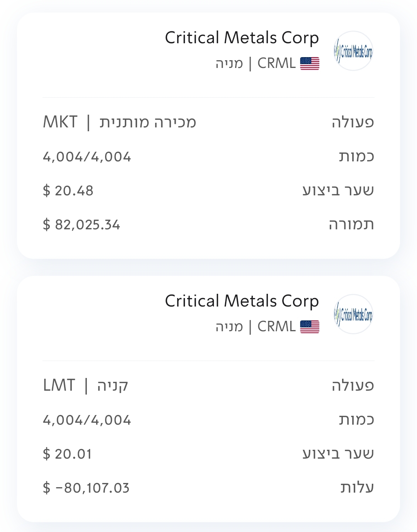This screenshot has width=417, height=532.
Task: Click the US flag in the buy order card
Action: 310,327
